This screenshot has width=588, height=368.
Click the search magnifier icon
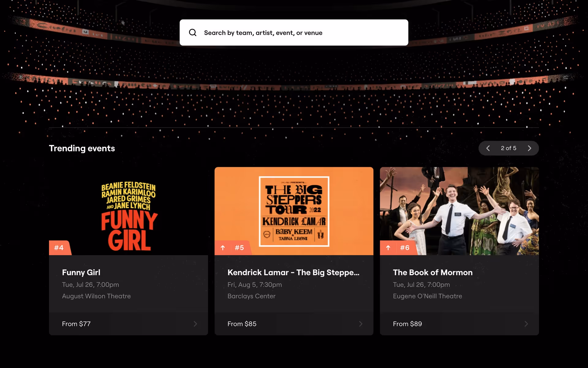coord(193,33)
